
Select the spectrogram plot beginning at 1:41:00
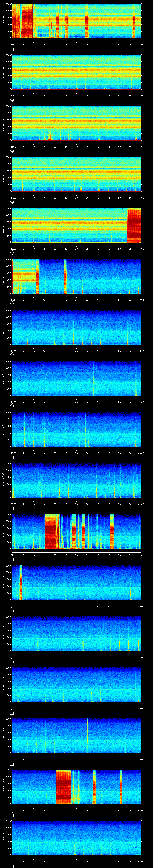click(x=76, y=21)
